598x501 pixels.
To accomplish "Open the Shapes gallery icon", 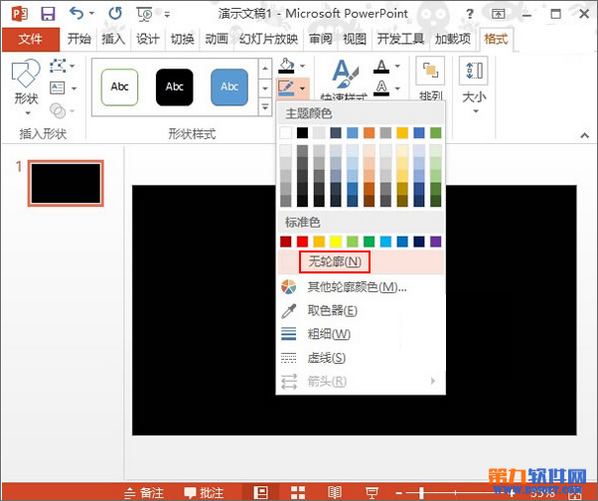I will click(26, 73).
